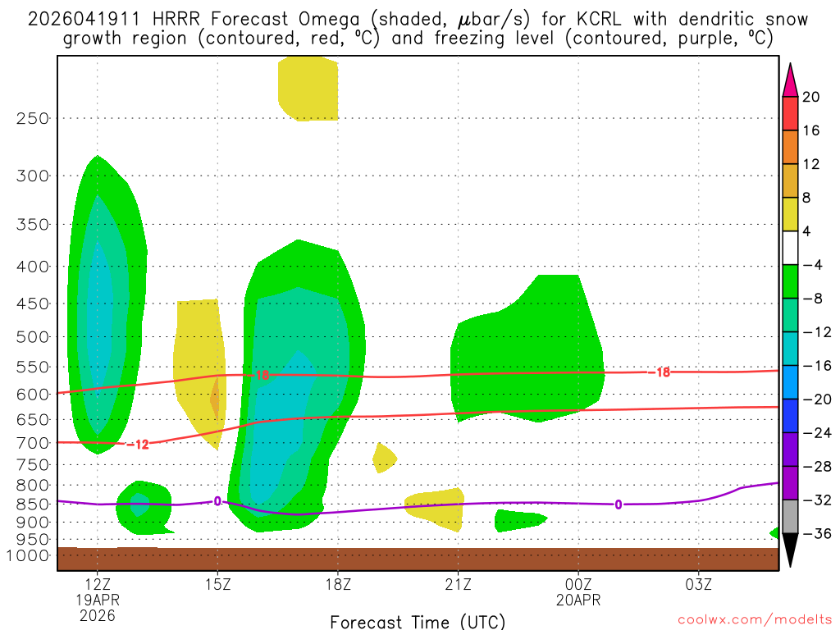Click the purple 0 contour label after 00Z
Image resolution: width=840 pixels, height=630 pixels.
click(619, 504)
